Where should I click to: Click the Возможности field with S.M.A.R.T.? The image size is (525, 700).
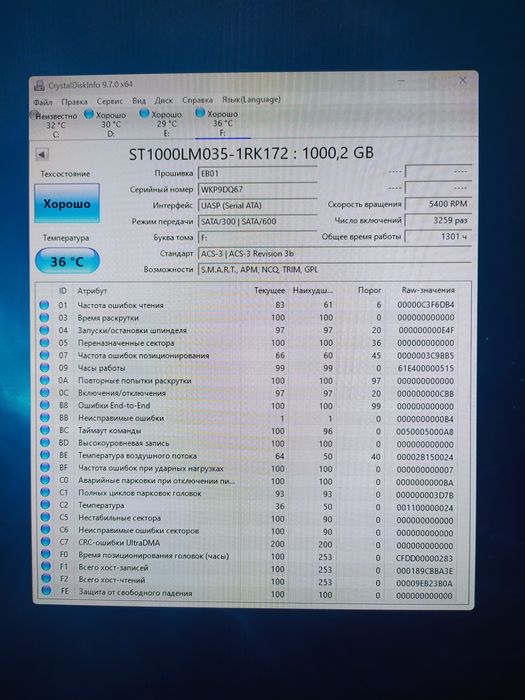click(x=334, y=270)
